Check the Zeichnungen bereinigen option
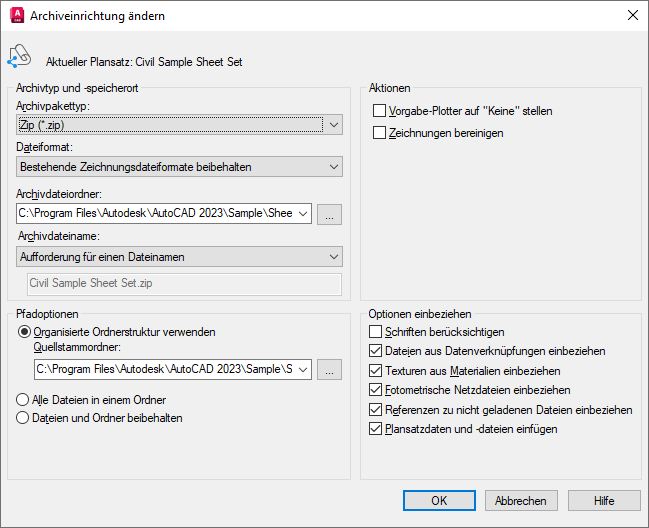This screenshot has height=528, width=649. pyautogui.click(x=379, y=132)
